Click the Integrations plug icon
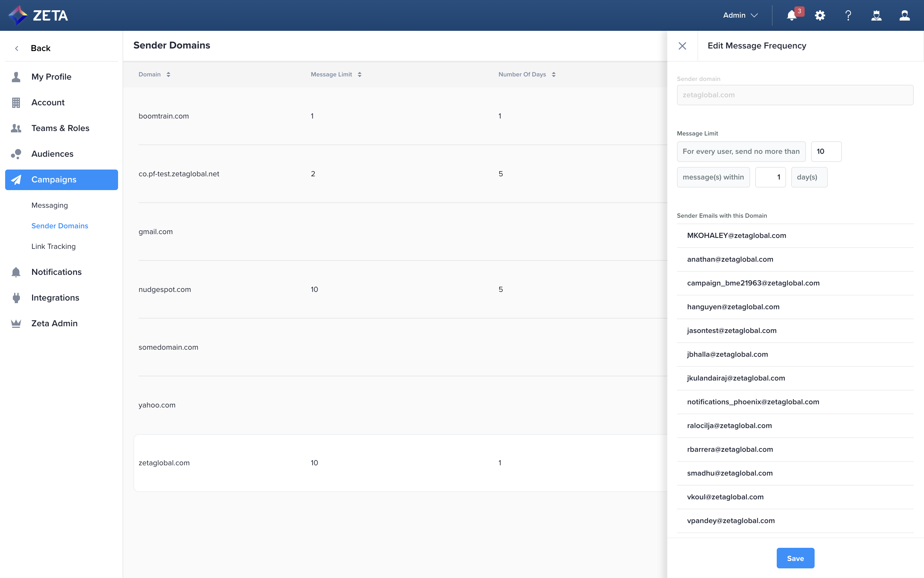 click(16, 298)
